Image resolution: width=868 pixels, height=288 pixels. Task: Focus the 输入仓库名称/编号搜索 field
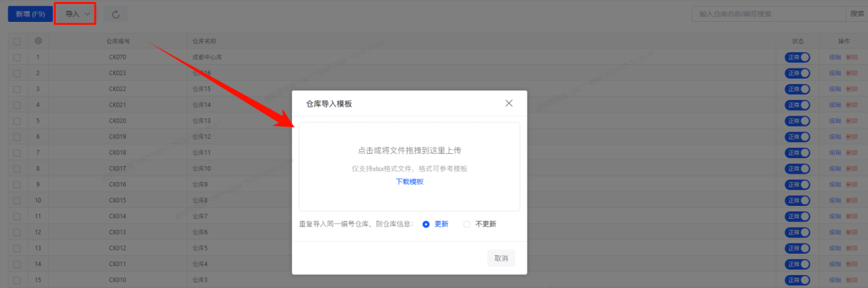coord(769,14)
